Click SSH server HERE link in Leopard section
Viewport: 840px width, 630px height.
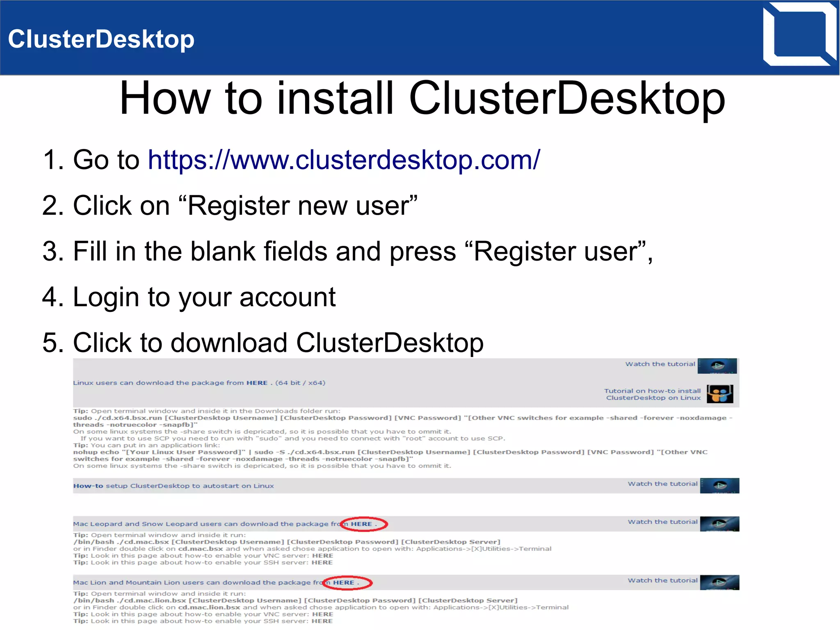(x=322, y=563)
